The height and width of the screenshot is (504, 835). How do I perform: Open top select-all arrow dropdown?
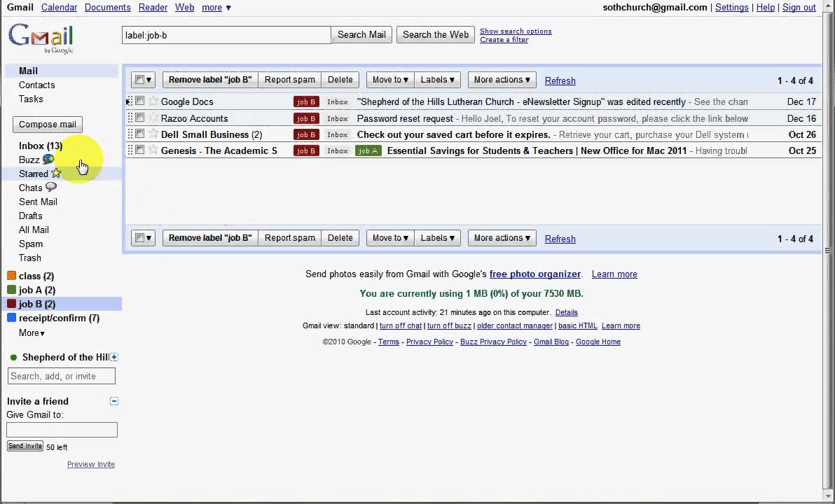tap(149, 80)
